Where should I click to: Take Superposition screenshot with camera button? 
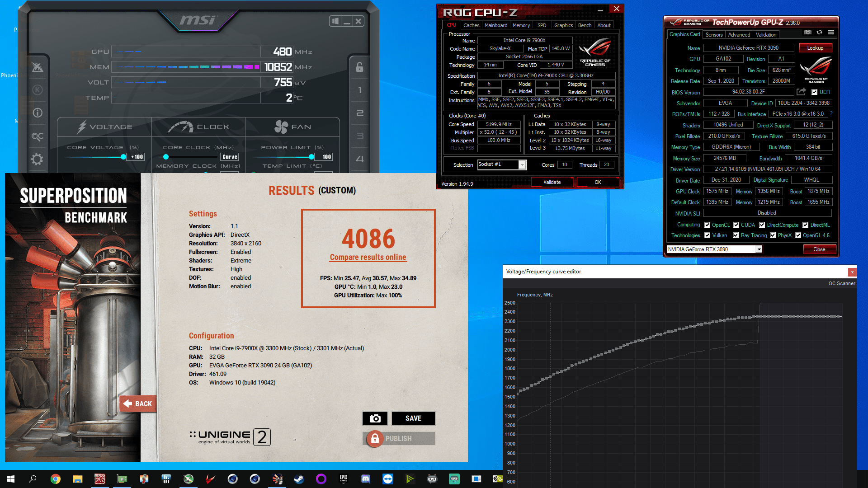click(x=375, y=418)
